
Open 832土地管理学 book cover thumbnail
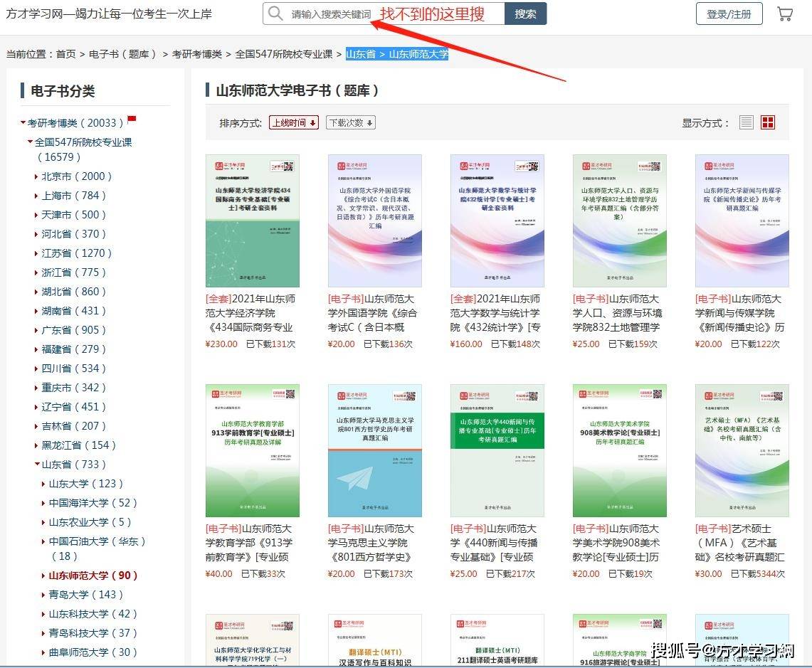point(619,221)
